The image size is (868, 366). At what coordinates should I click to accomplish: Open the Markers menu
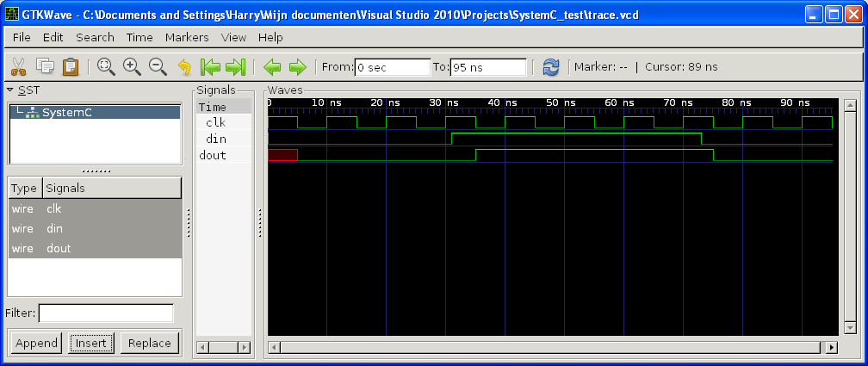(187, 37)
